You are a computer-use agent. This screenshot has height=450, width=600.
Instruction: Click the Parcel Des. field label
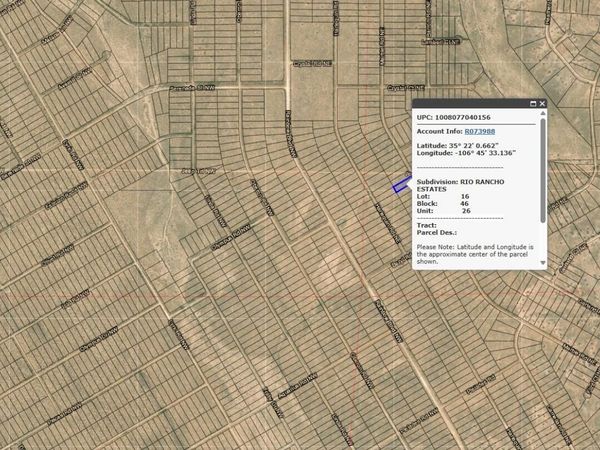point(437,232)
